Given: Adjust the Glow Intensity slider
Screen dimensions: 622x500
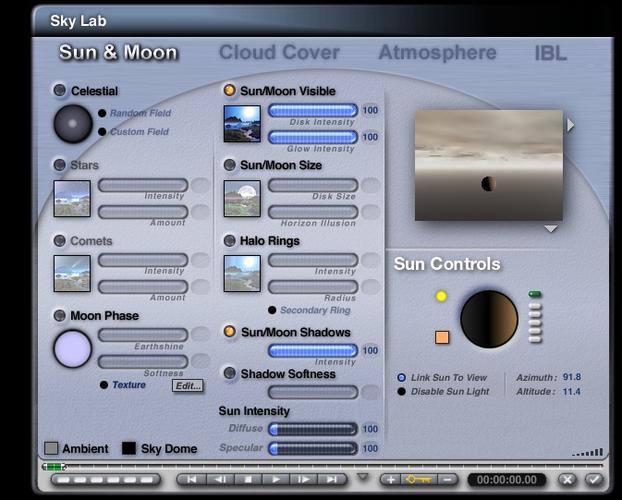Looking at the screenshot, I should point(313,137).
